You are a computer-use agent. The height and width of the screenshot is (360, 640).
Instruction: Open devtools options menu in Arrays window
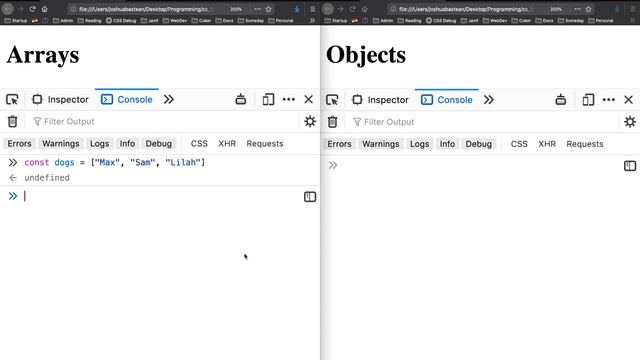pos(289,99)
